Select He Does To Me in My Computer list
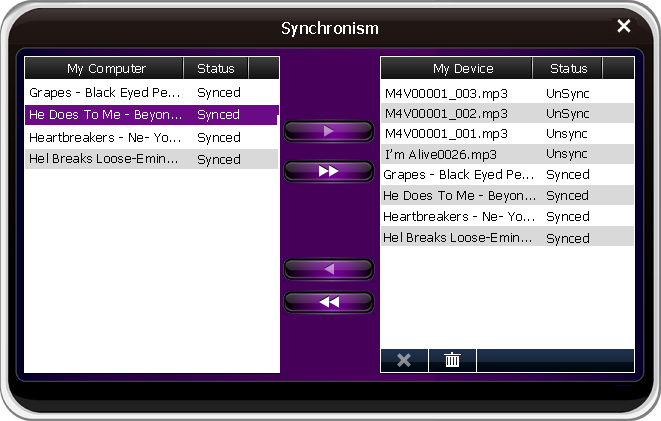This screenshot has height=421, width=661. coord(106,115)
